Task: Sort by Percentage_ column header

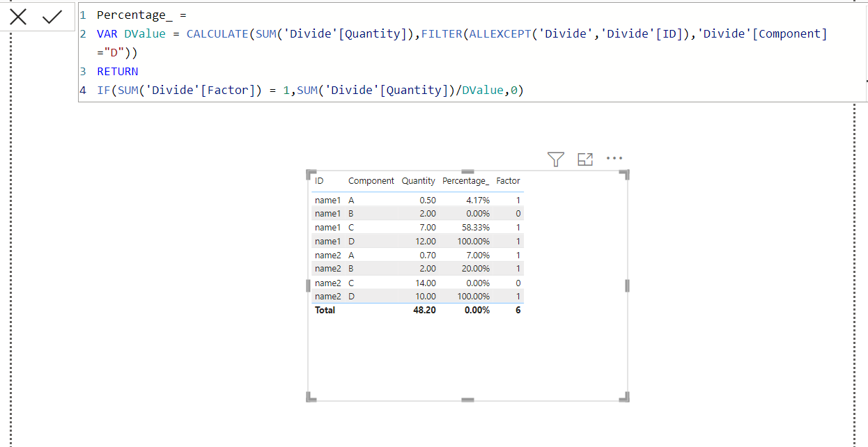Action: [465, 180]
